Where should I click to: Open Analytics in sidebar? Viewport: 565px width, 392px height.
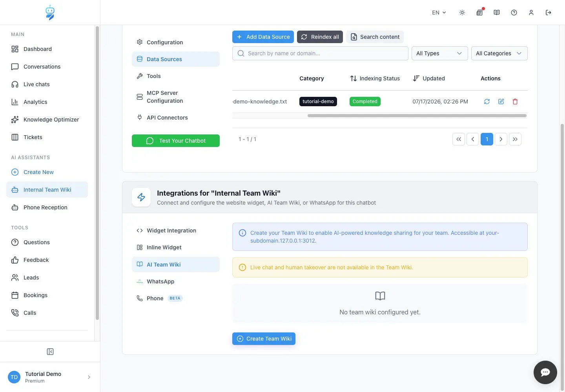47,102
